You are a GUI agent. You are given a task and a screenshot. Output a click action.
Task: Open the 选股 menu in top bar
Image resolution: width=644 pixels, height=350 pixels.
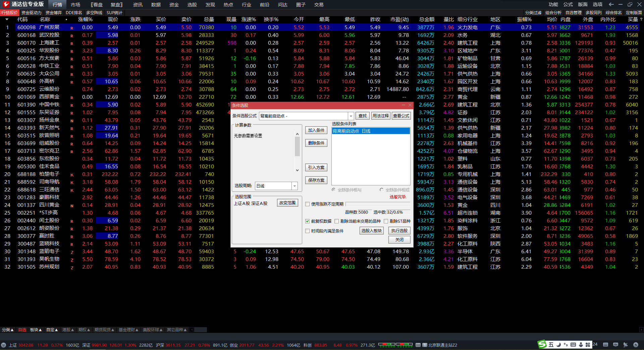pos(192,5)
